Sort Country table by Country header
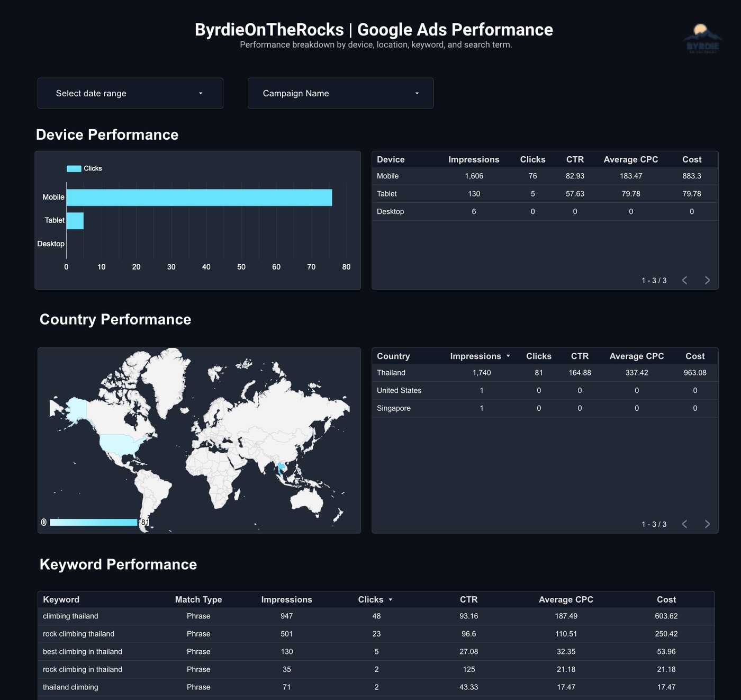Image resolution: width=741 pixels, height=700 pixels. [393, 356]
